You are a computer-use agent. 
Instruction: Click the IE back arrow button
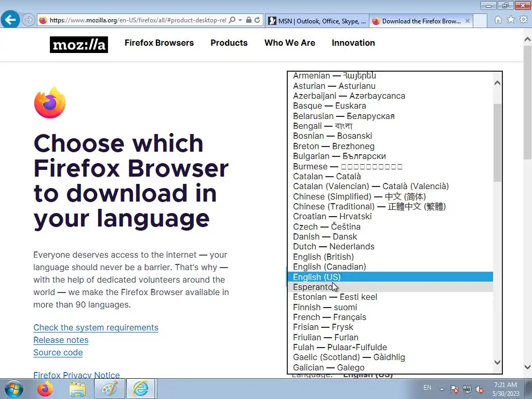point(10,19)
